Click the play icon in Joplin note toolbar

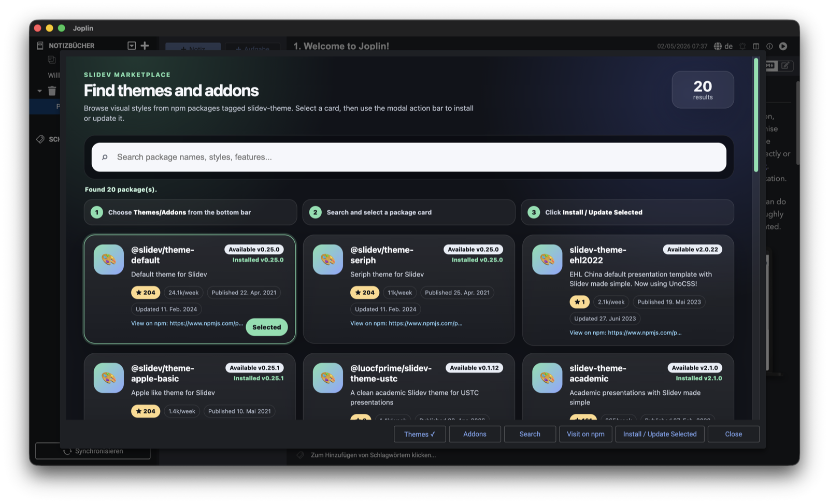click(783, 46)
